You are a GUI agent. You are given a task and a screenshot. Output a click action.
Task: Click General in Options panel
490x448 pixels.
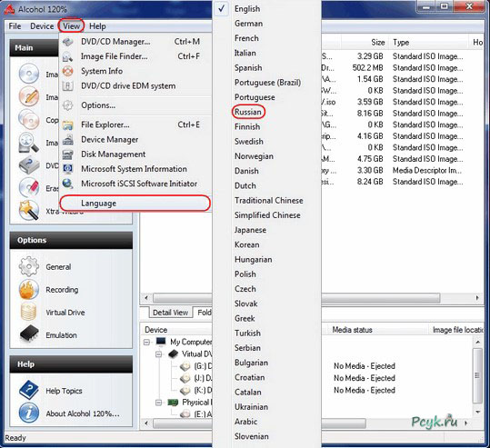click(x=58, y=267)
